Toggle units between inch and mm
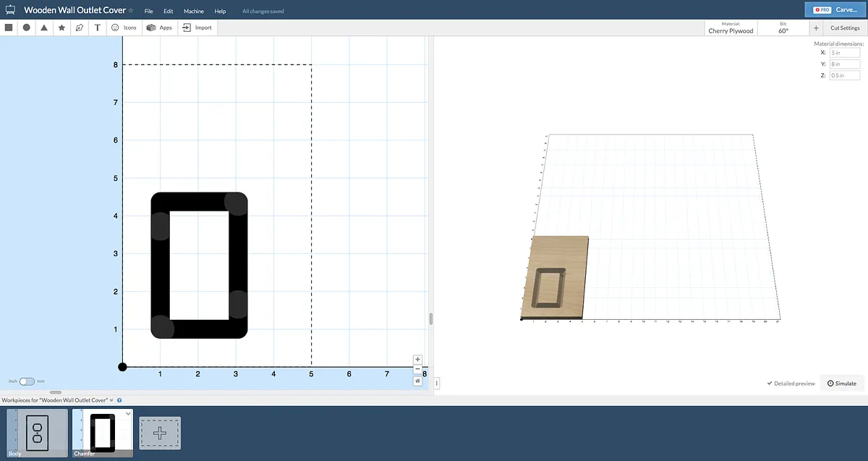 pos(27,381)
